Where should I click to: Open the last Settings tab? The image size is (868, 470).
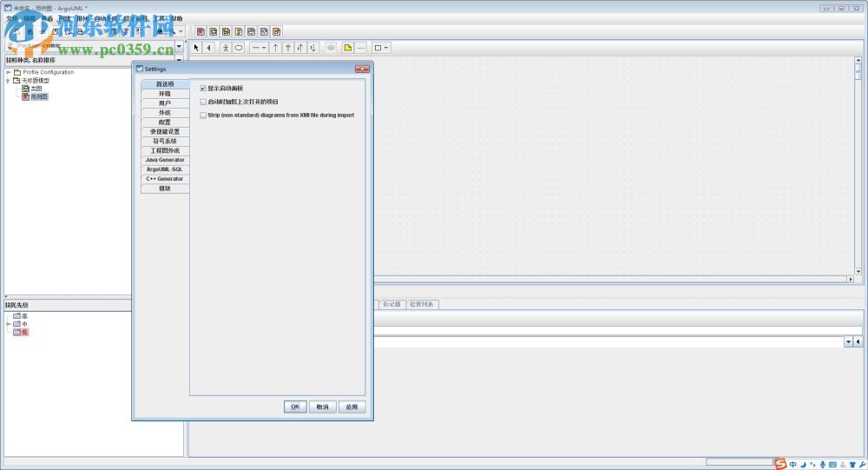165,189
